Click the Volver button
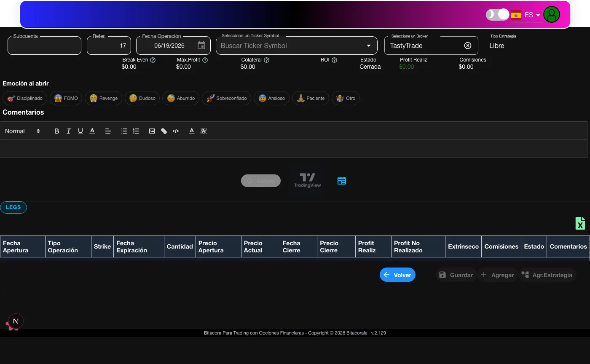 397,275
